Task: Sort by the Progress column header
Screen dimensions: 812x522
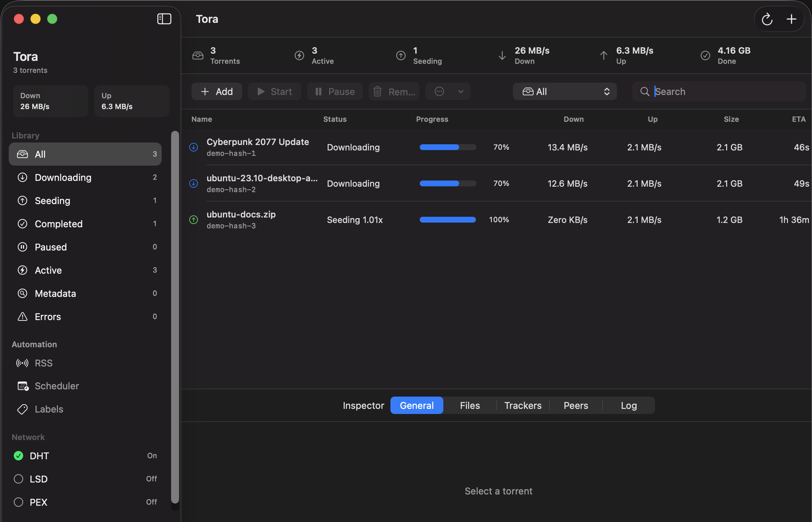Action: point(432,119)
